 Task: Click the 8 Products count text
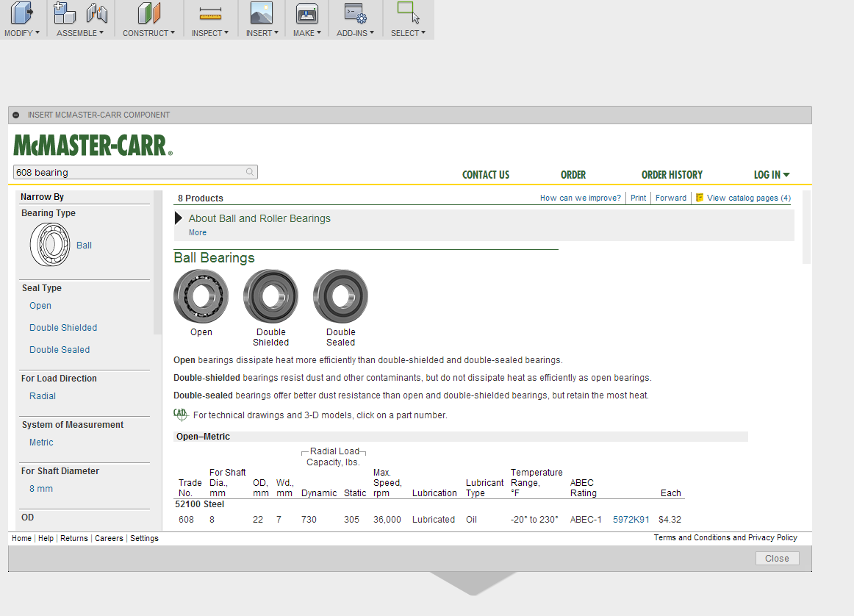click(x=201, y=198)
